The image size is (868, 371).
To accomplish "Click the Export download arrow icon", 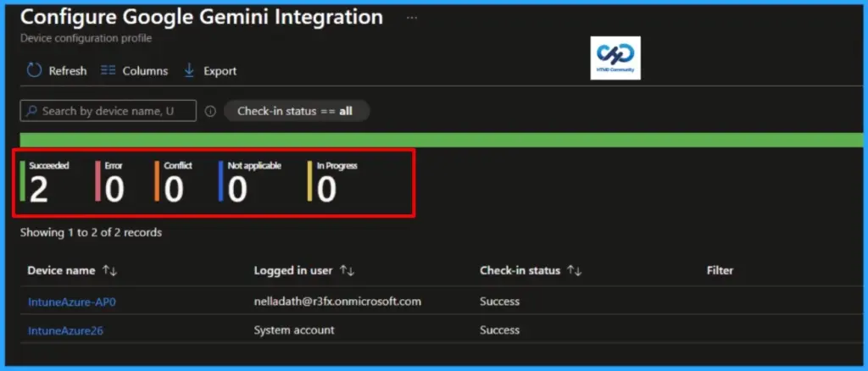I will [x=189, y=71].
